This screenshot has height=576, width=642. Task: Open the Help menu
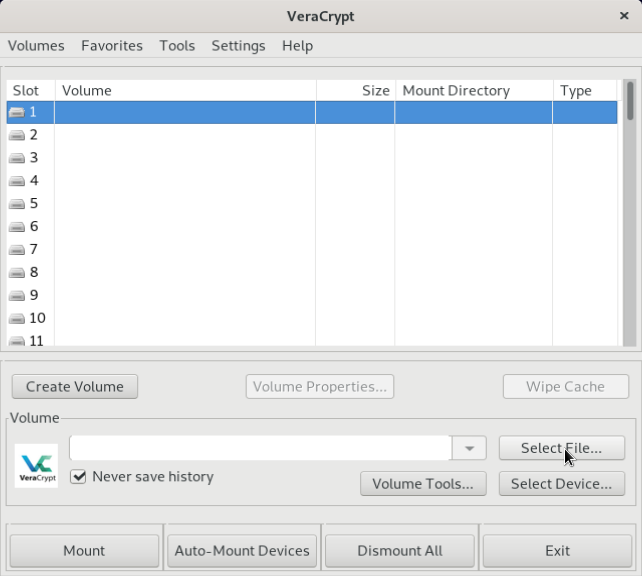click(x=297, y=45)
